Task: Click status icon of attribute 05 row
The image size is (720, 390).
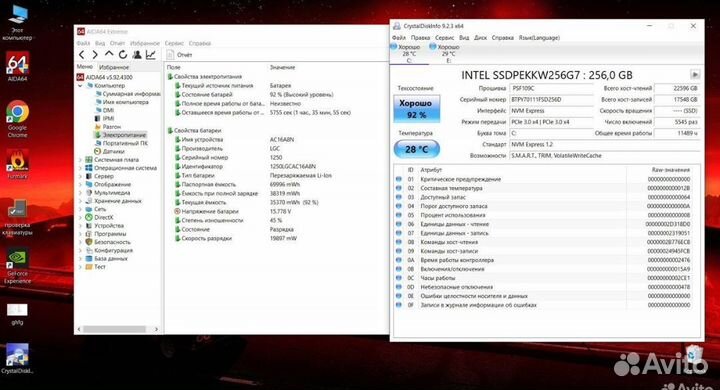Action: point(399,215)
